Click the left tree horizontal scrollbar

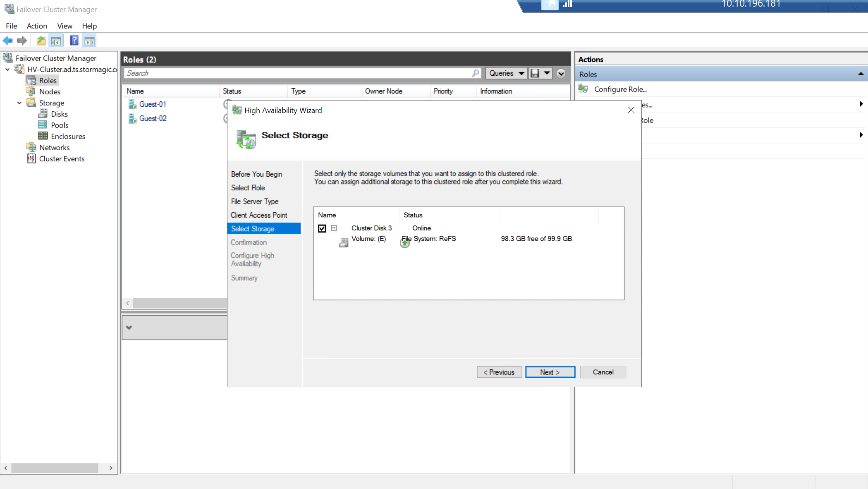(x=55, y=468)
